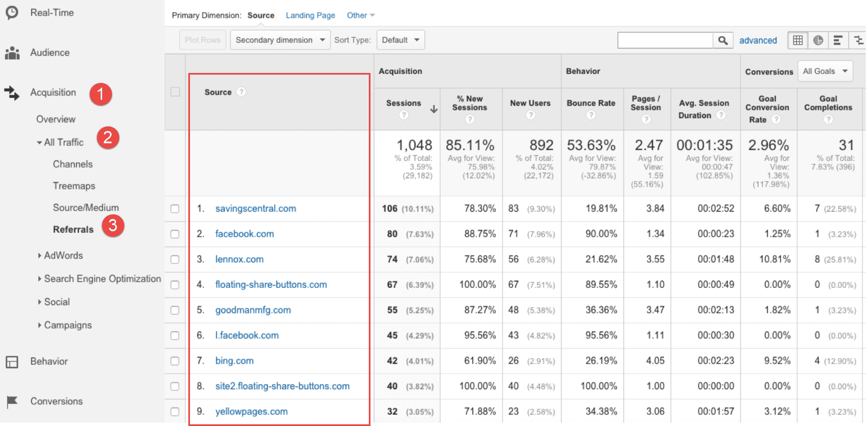Expand the Search Engine Optimization section
868x426 pixels.
(100, 279)
